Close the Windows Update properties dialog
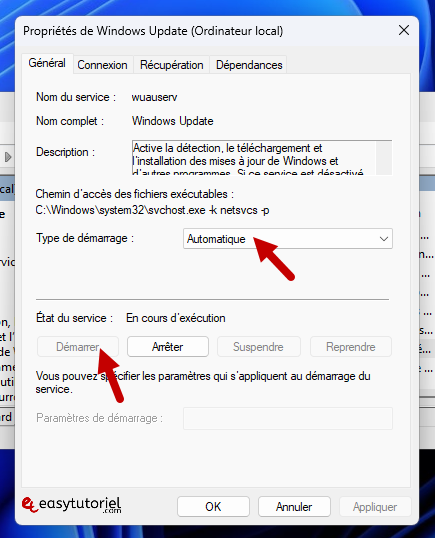 pos(404,31)
